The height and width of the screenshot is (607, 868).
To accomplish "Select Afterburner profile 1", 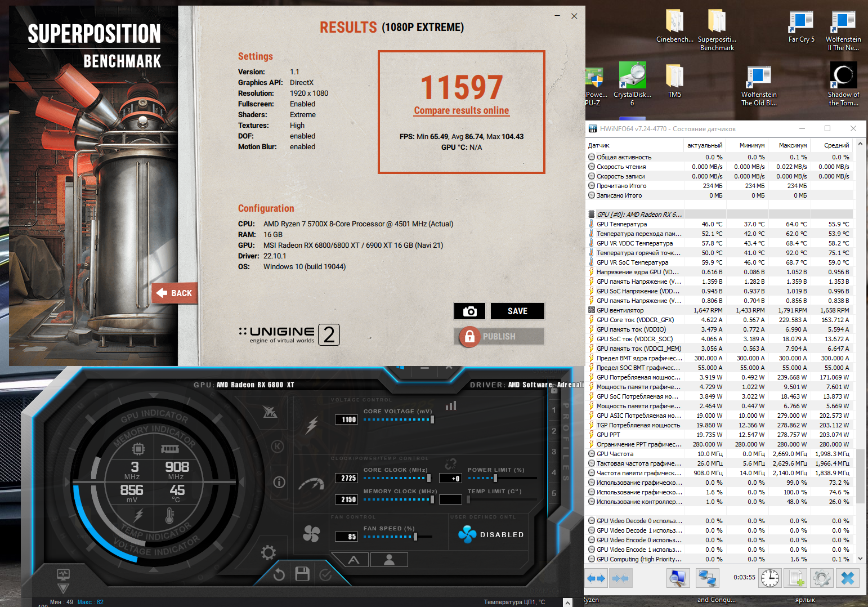I will (554, 410).
